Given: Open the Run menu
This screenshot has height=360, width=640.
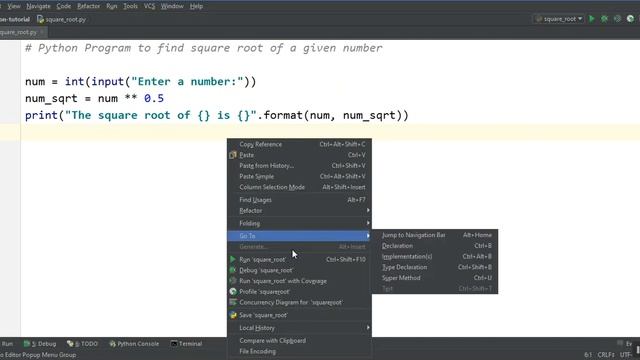Looking at the screenshot, I should coord(111,6).
